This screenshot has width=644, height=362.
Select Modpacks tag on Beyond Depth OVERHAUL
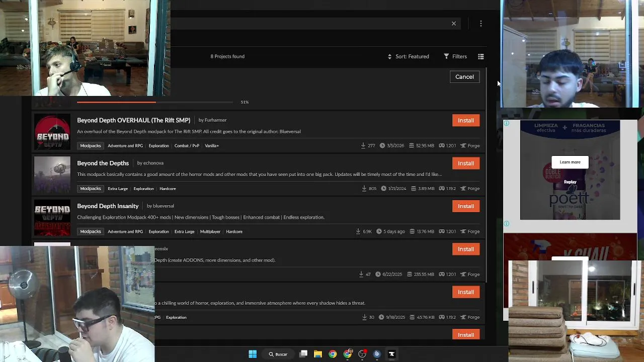point(91,146)
